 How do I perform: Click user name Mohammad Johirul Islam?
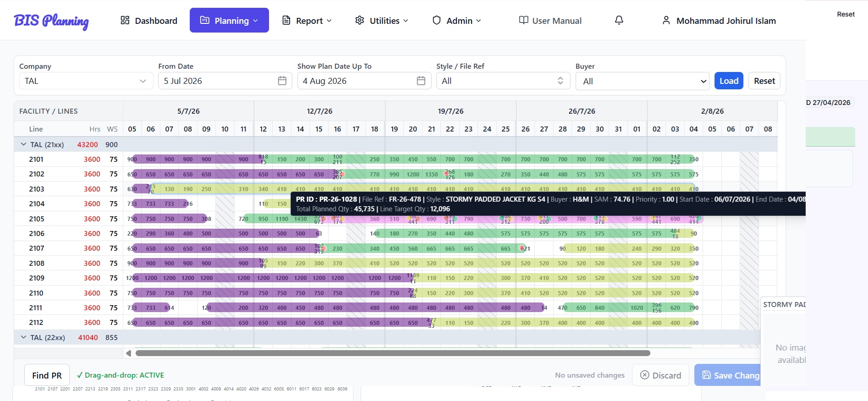pyautogui.click(x=726, y=21)
